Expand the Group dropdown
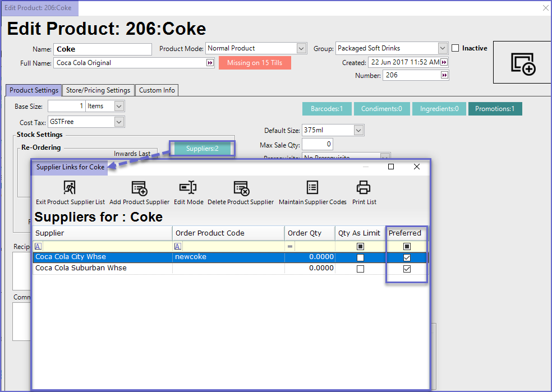 pyautogui.click(x=443, y=49)
